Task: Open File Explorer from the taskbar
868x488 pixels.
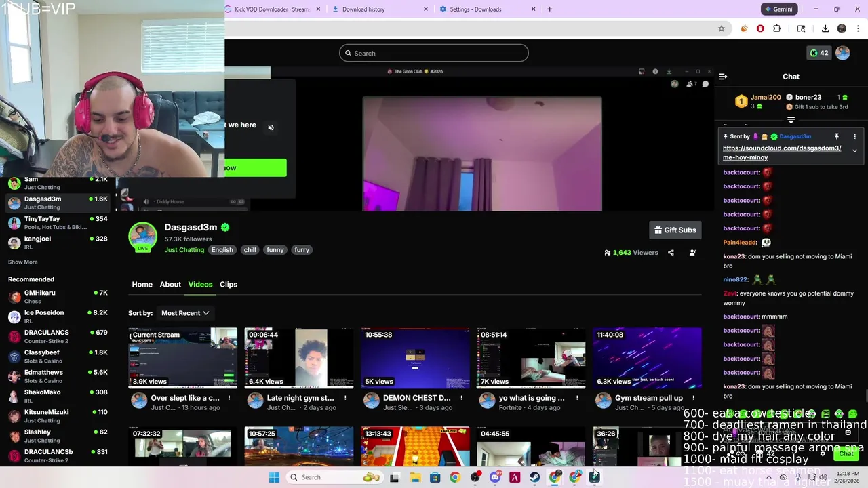Action: tap(415, 477)
